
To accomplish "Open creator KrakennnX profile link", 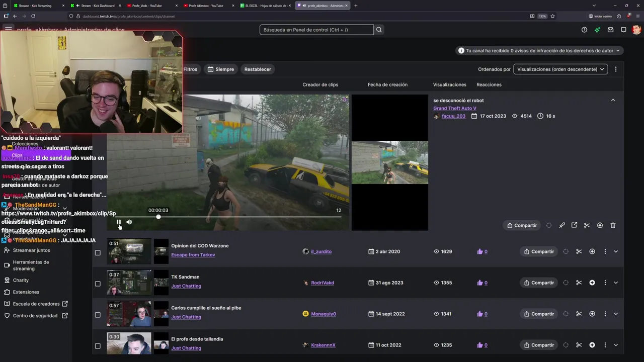I will click(323, 345).
